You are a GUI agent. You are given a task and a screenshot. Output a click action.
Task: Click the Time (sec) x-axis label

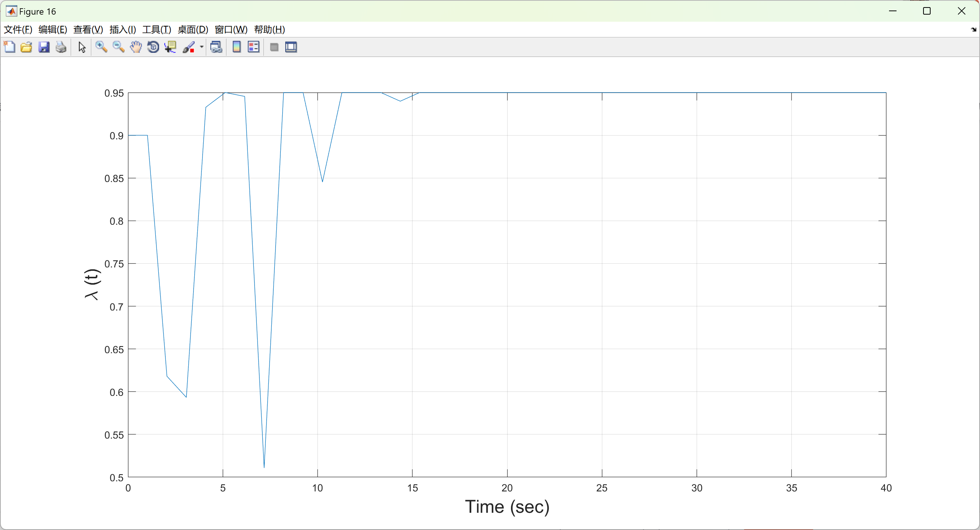click(x=507, y=507)
